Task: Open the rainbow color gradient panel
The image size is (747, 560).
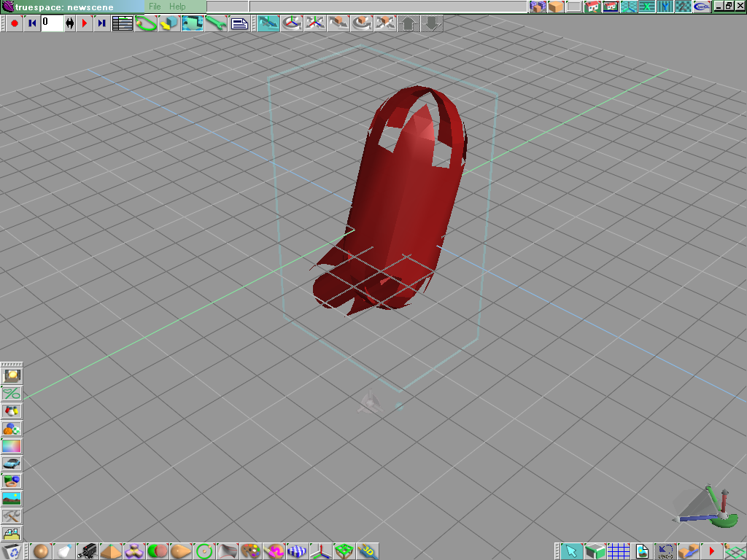Action: tap(12, 446)
